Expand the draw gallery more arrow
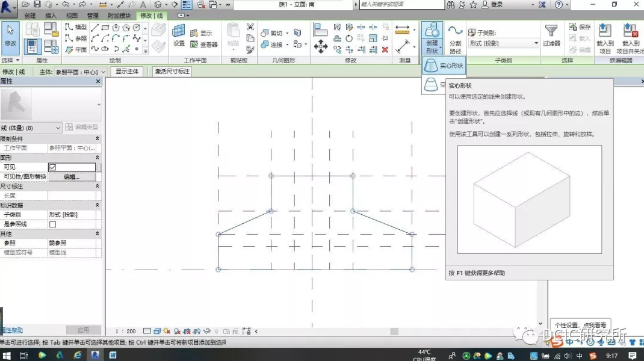The width and height of the screenshot is (644, 361). [146, 51]
